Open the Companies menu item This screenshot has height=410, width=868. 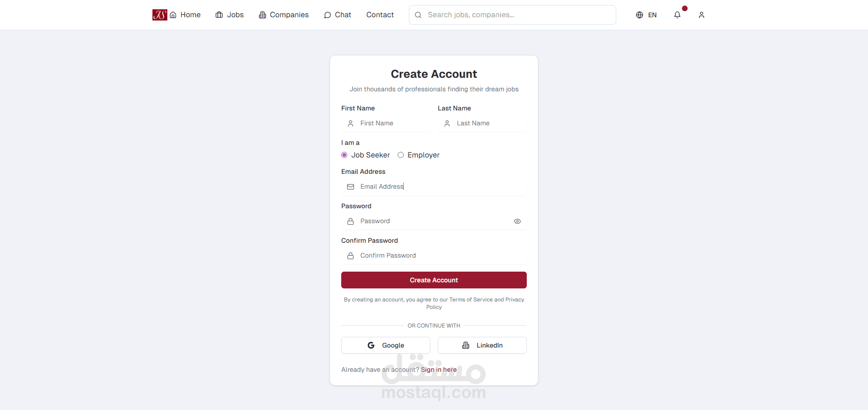(x=284, y=15)
